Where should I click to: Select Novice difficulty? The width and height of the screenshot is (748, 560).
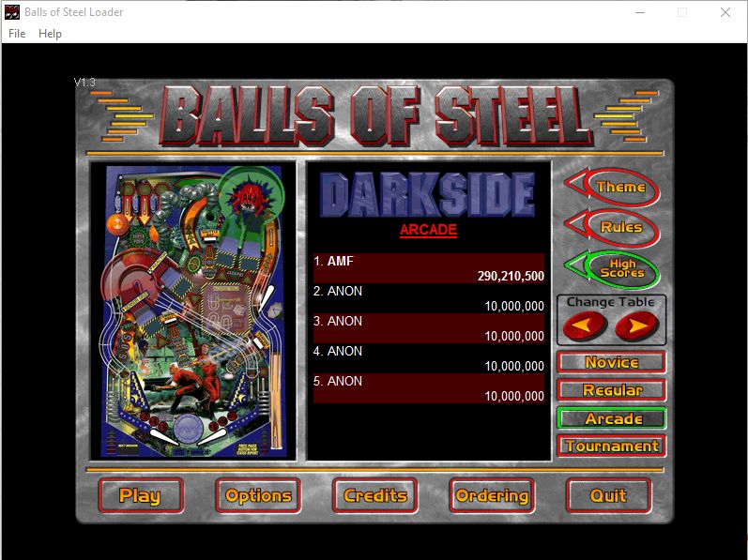click(611, 362)
